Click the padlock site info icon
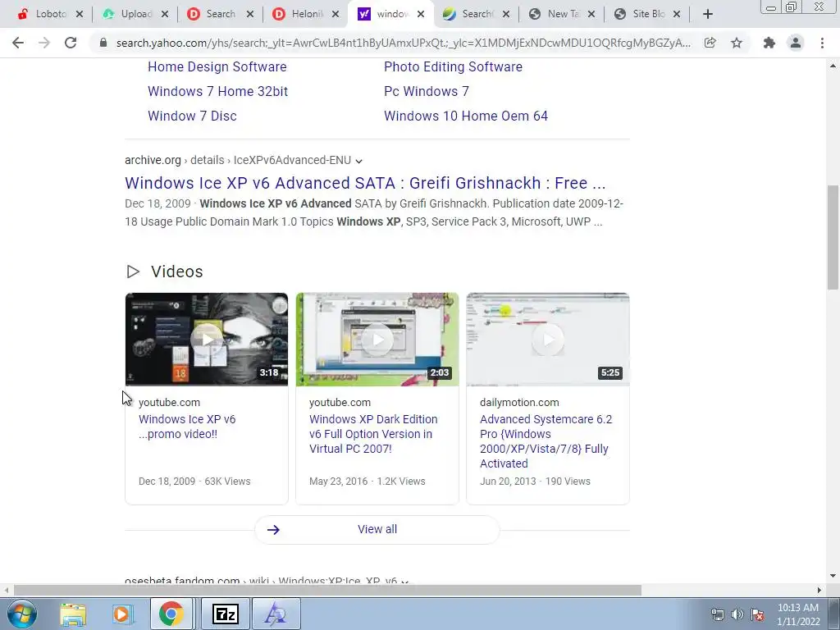The width and height of the screenshot is (840, 630). [x=103, y=43]
